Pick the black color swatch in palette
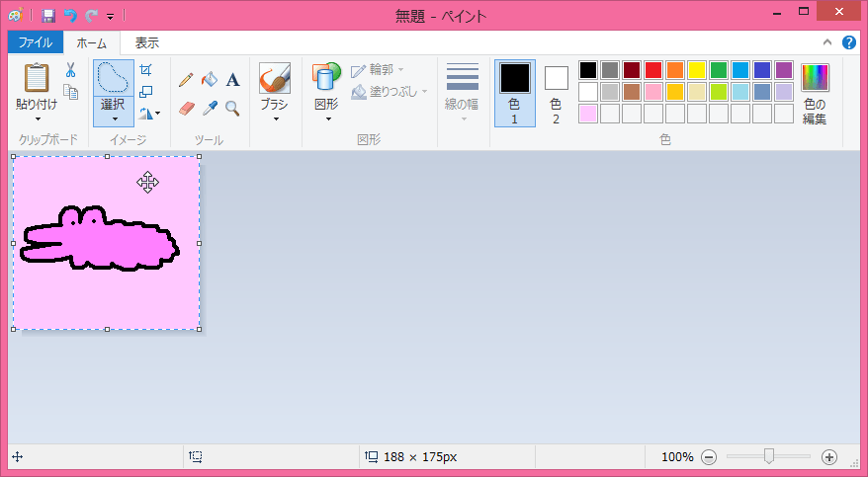Image resolution: width=868 pixels, height=477 pixels. [588, 70]
